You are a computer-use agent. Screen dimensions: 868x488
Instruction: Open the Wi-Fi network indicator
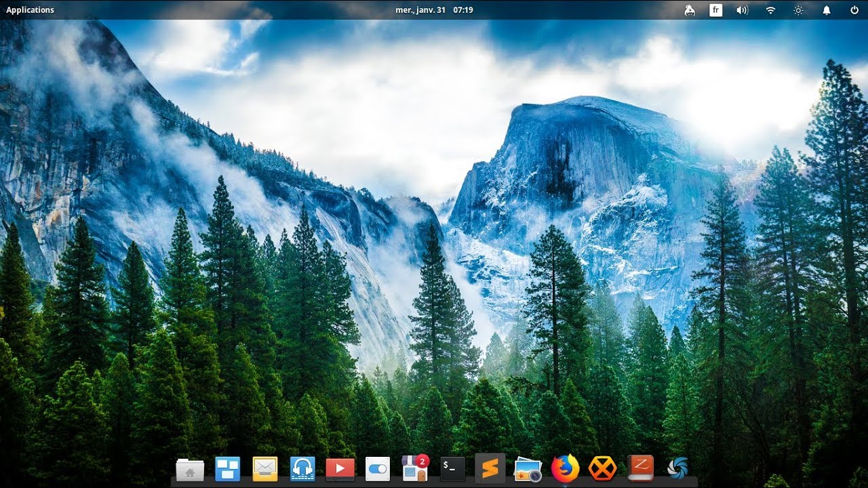click(770, 10)
